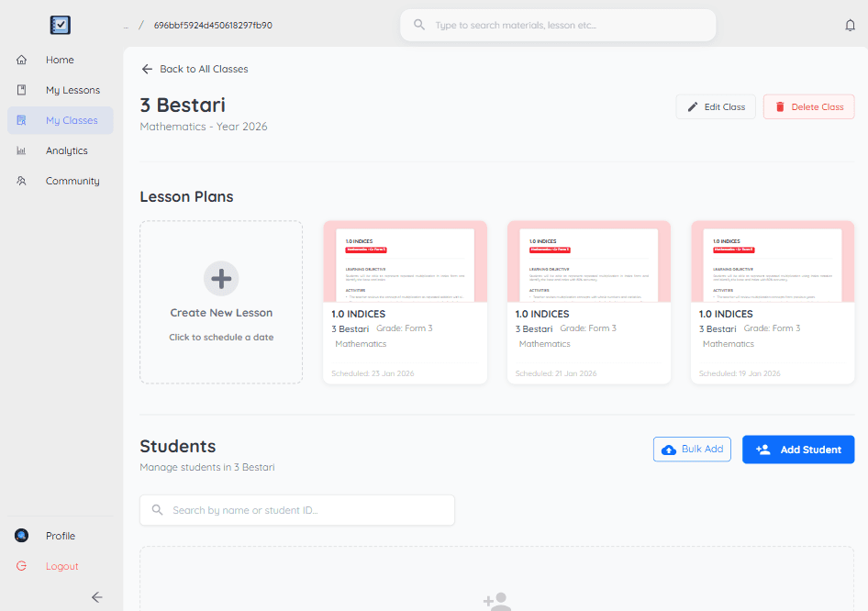Open notifications via the bell icon
The image size is (868, 611).
pos(850,25)
